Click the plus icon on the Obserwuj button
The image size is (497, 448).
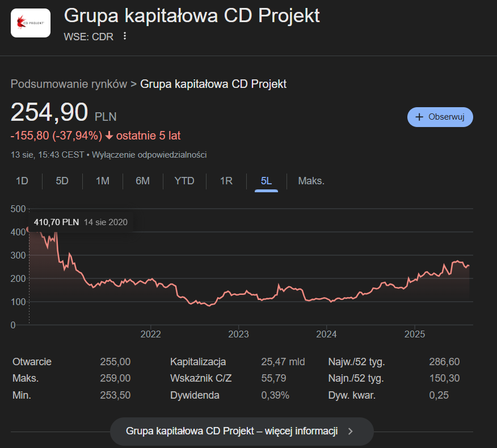(x=419, y=117)
